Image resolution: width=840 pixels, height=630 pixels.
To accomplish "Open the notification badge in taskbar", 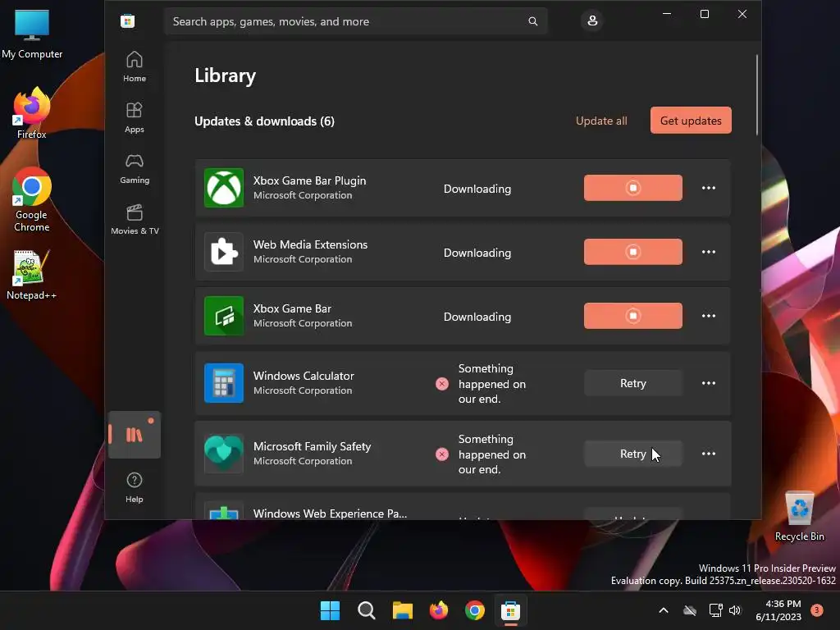I will (817, 609).
